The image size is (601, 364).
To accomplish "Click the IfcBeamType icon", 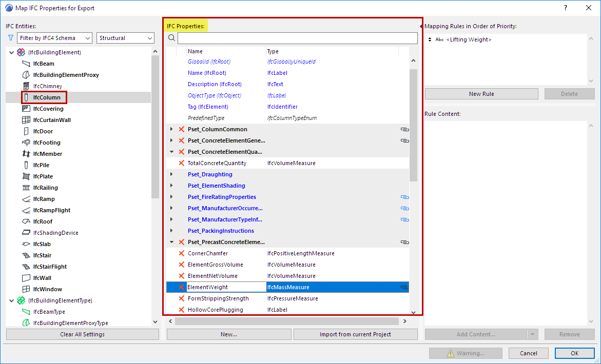I will (x=26, y=312).
